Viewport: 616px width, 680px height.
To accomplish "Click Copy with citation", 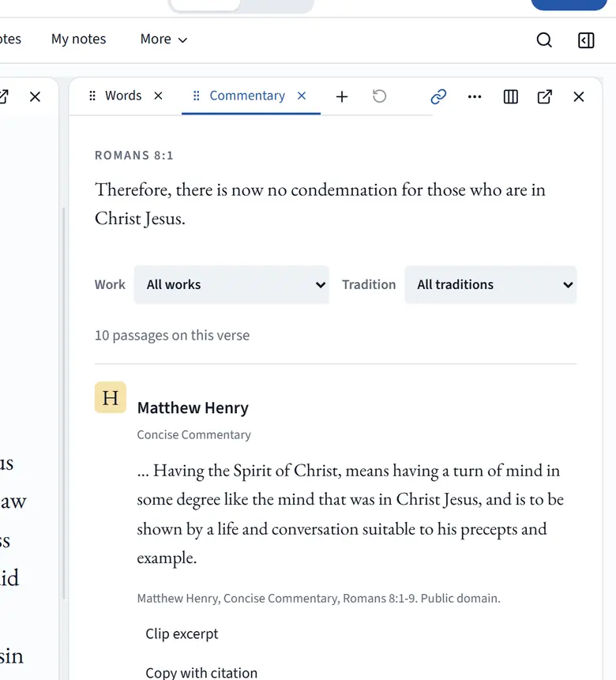I will coord(201,673).
